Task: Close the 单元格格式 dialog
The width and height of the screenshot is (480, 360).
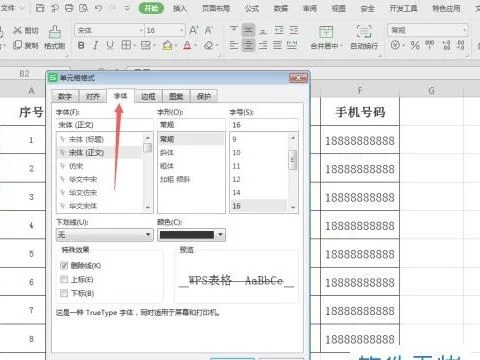Action: (x=298, y=78)
